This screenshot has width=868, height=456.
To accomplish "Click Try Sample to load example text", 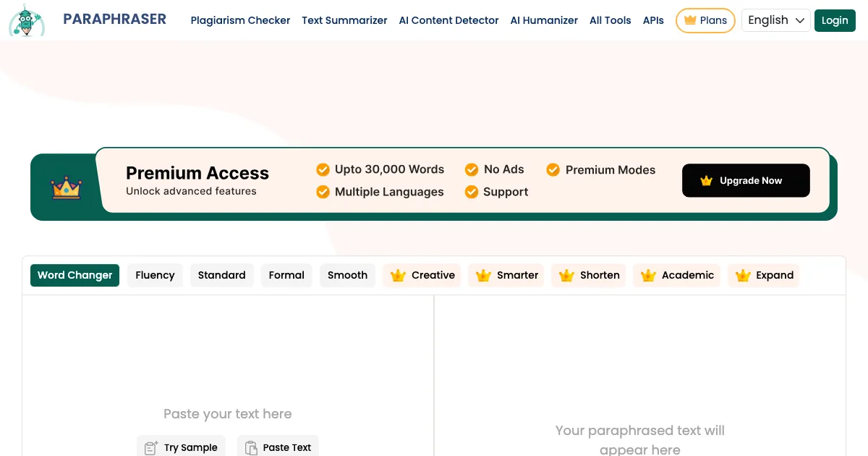I will pos(181,447).
